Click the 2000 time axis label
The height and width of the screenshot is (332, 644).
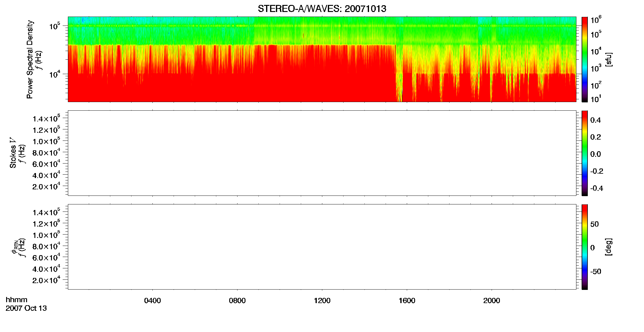tap(492, 301)
